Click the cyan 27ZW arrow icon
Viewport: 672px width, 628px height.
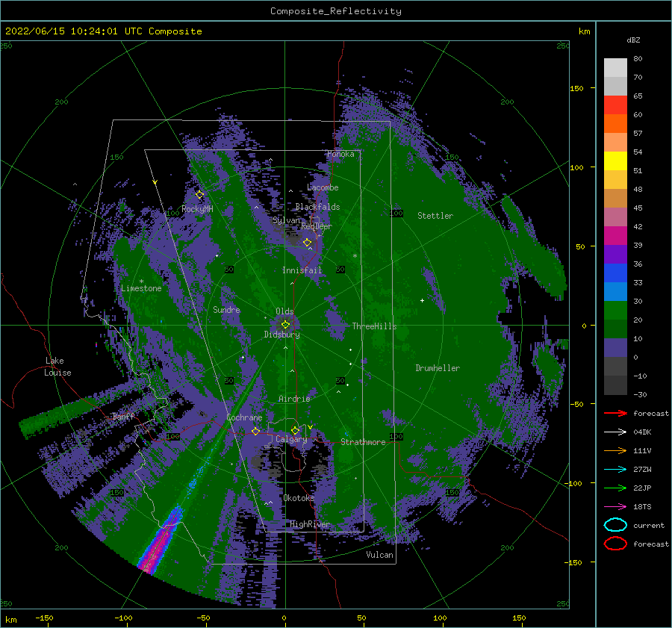coord(615,470)
